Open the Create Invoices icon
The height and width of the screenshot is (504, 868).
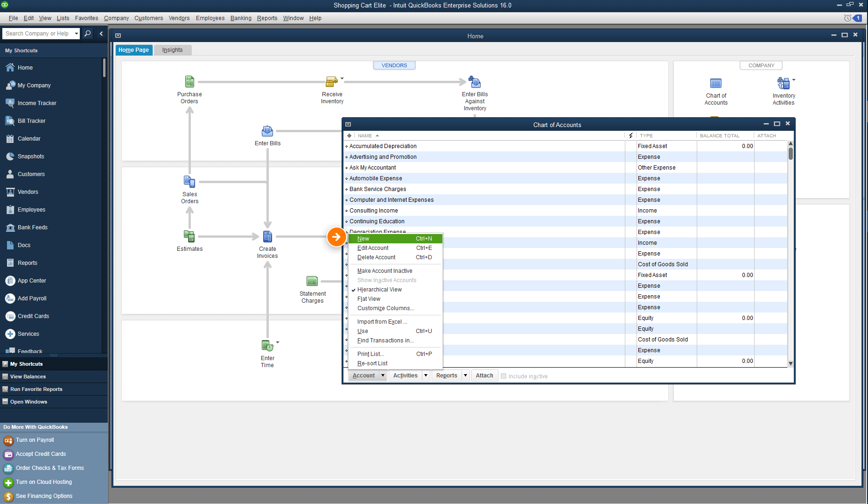point(267,236)
